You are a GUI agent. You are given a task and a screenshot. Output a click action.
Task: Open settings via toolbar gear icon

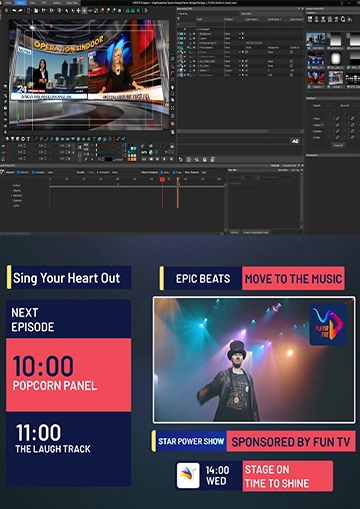(119, 11)
